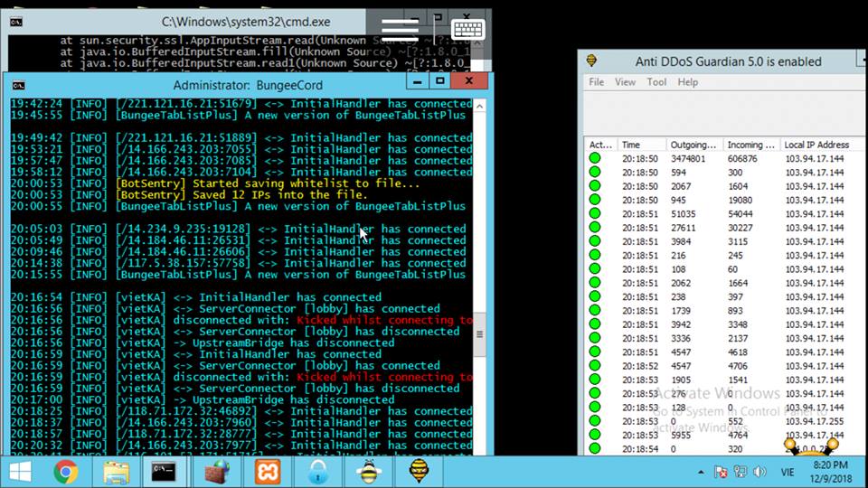Click the 20:14:38 117.5.38.157 log line
The width and height of the screenshot is (868, 488).
pyautogui.click(x=238, y=263)
